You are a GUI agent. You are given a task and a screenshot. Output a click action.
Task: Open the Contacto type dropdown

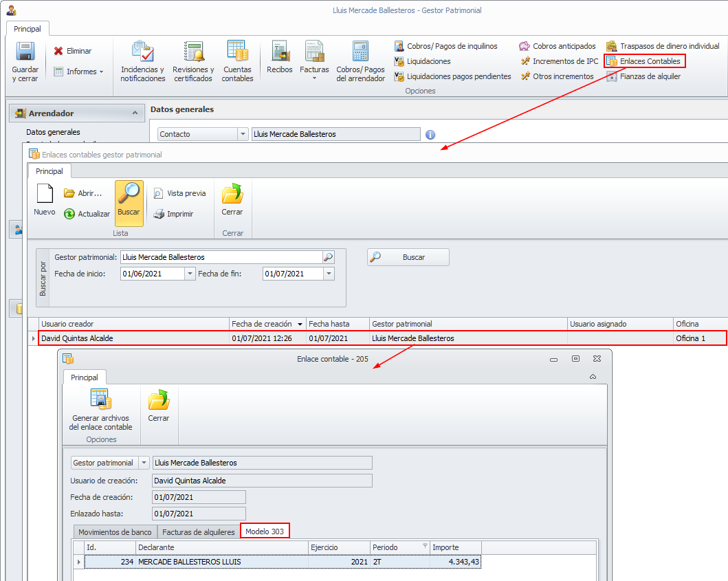coord(243,134)
